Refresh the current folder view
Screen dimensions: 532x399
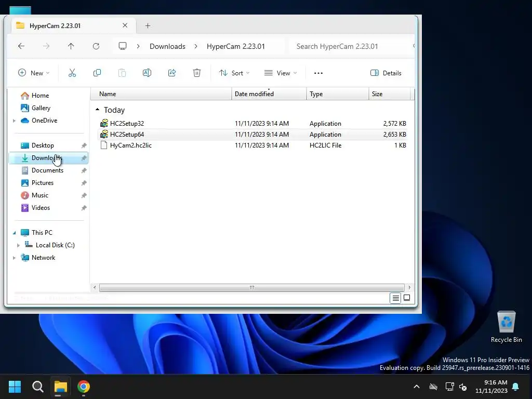point(96,46)
